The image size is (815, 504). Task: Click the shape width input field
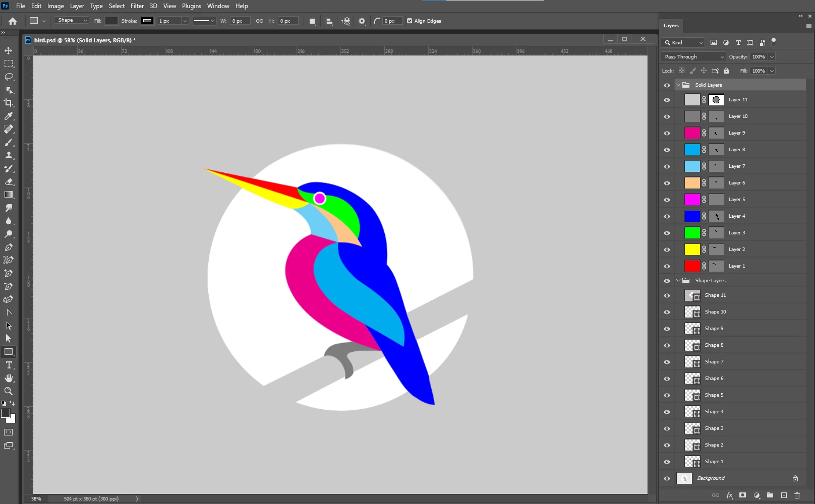pos(240,21)
